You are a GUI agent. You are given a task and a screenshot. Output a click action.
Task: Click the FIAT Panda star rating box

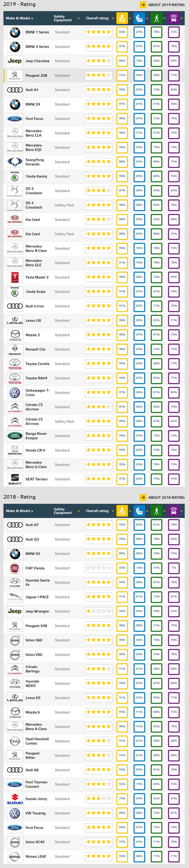coord(98,568)
